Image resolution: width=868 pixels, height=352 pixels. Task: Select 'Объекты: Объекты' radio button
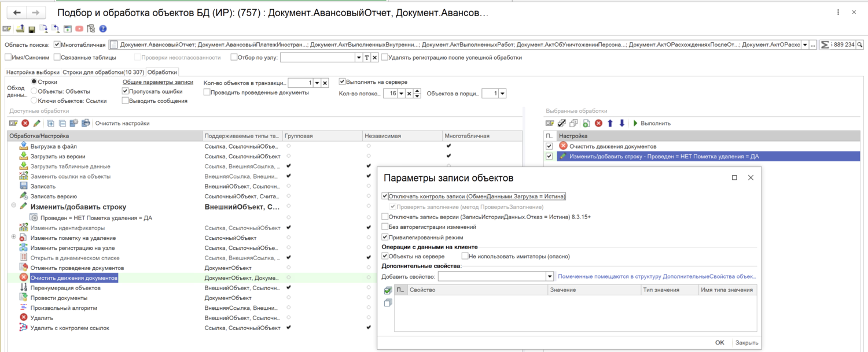point(34,91)
